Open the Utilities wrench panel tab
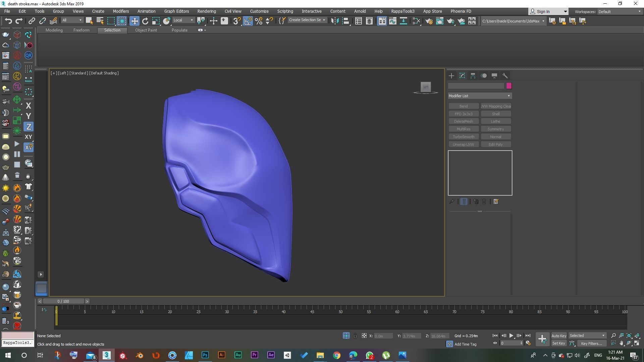 pos(505,76)
